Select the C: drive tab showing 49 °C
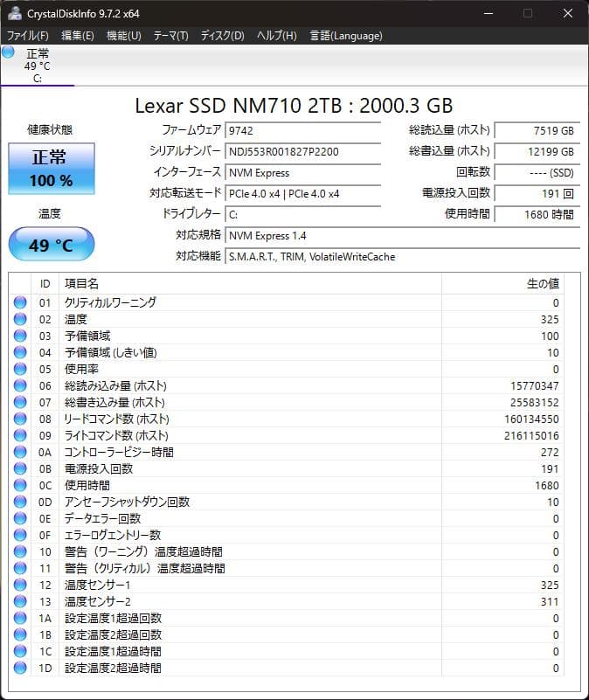The width and height of the screenshot is (589, 700). (38, 66)
